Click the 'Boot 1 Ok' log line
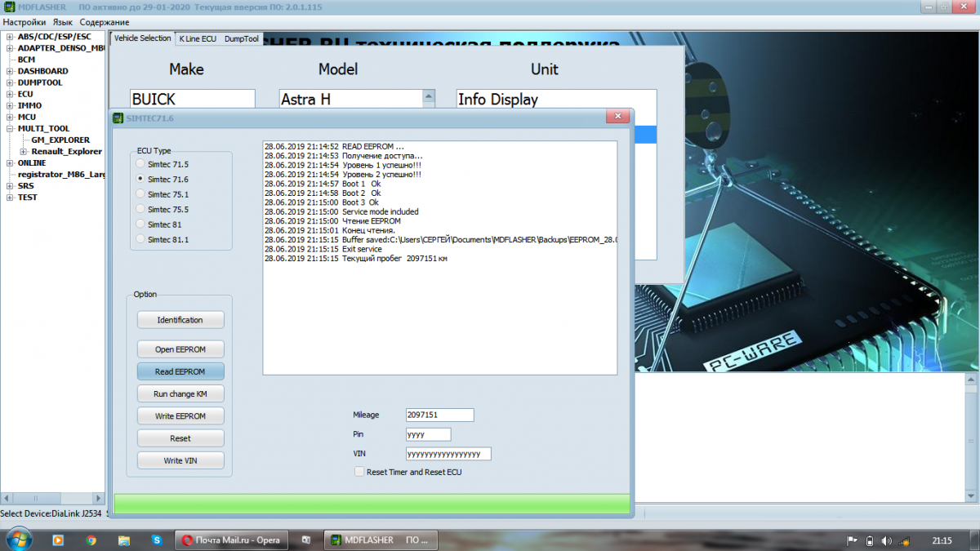Screen dimensions: 980x551 pos(323,184)
